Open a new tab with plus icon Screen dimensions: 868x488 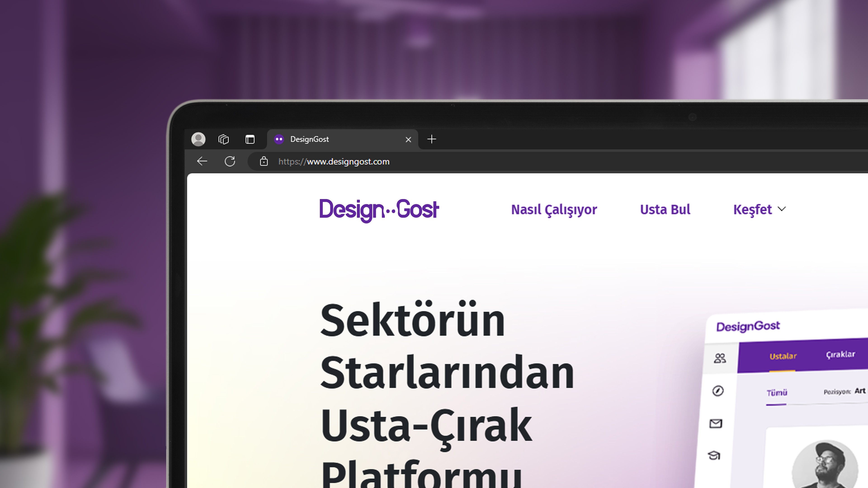click(432, 139)
